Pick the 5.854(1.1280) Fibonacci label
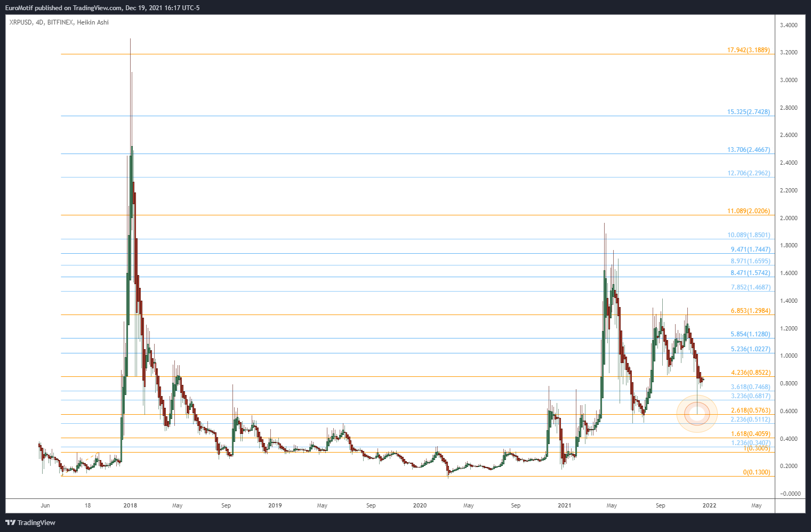This screenshot has width=811, height=532. coord(750,334)
